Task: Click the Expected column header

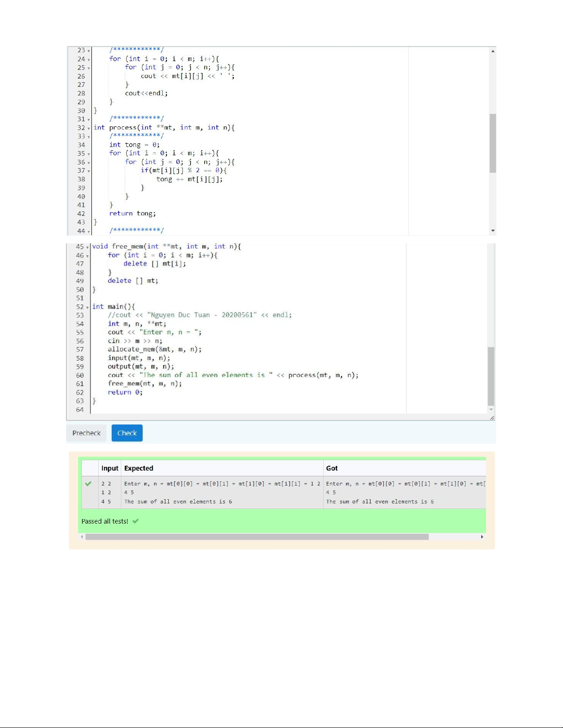Action: coord(139,468)
